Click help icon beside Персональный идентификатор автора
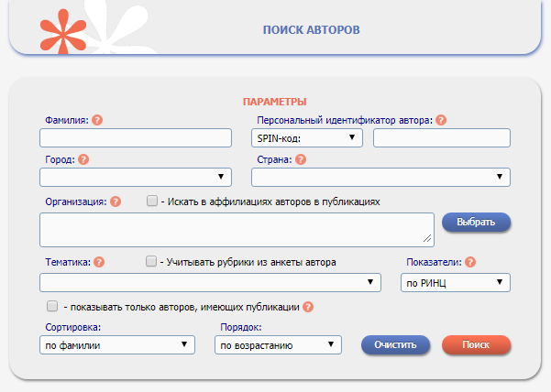This screenshot has height=392, width=551. [441, 120]
